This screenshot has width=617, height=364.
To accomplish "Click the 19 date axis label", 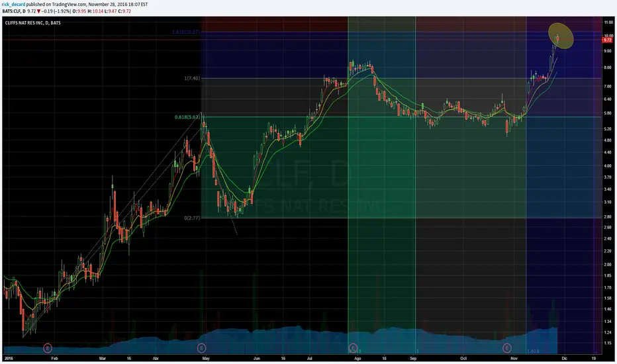I will click(x=594, y=359).
